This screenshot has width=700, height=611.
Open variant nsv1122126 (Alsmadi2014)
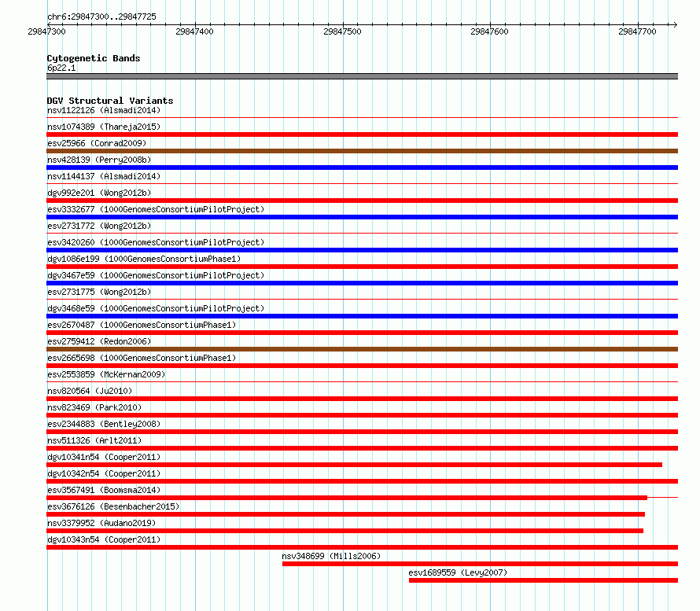click(x=104, y=110)
